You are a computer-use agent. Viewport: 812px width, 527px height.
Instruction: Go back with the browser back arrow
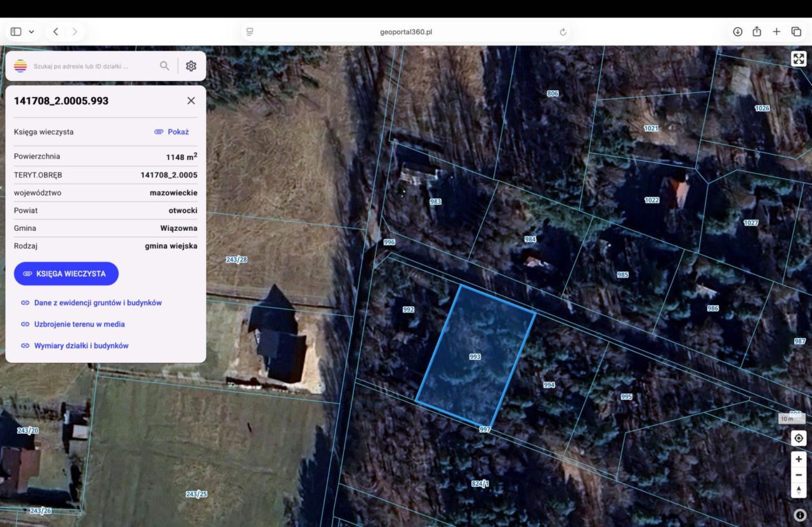click(56, 32)
